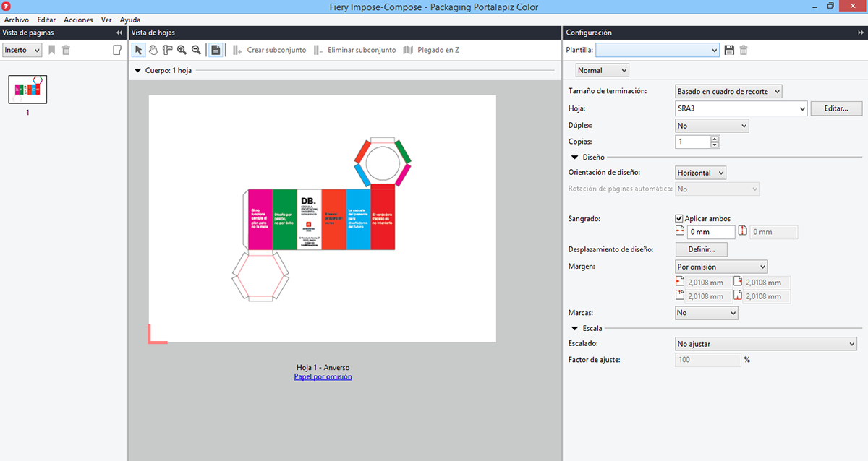Click the Papel por omisión link
The height and width of the screenshot is (461, 868).
[x=323, y=376]
